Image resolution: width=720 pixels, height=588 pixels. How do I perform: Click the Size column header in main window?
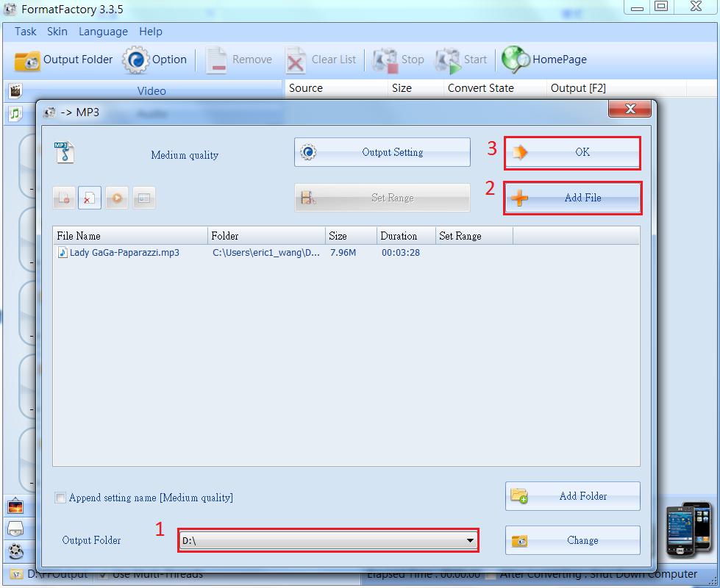click(x=416, y=88)
